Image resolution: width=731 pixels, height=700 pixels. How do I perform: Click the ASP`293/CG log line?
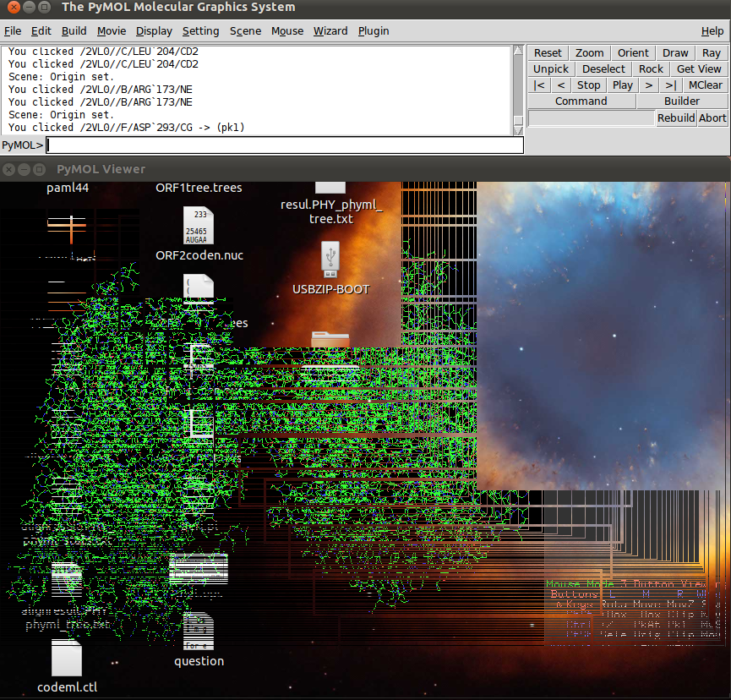(x=126, y=128)
